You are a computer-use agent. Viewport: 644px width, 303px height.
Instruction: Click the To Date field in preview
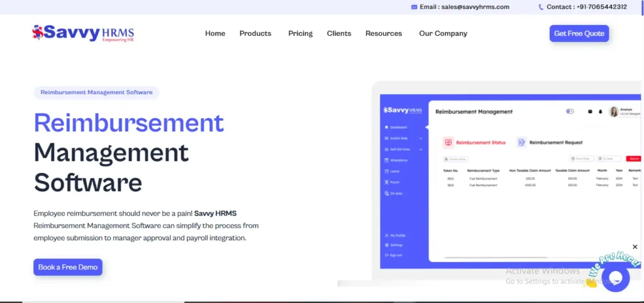point(609,158)
